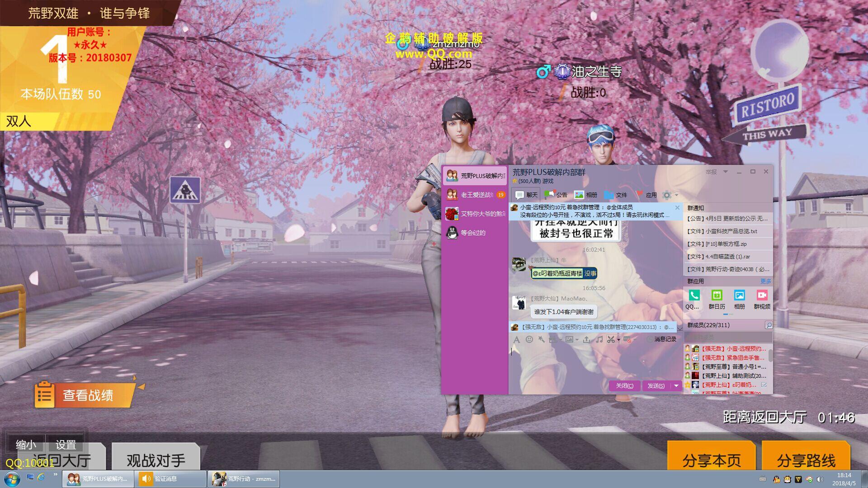Expand the dropdown arrow beside settings gear

676,195
